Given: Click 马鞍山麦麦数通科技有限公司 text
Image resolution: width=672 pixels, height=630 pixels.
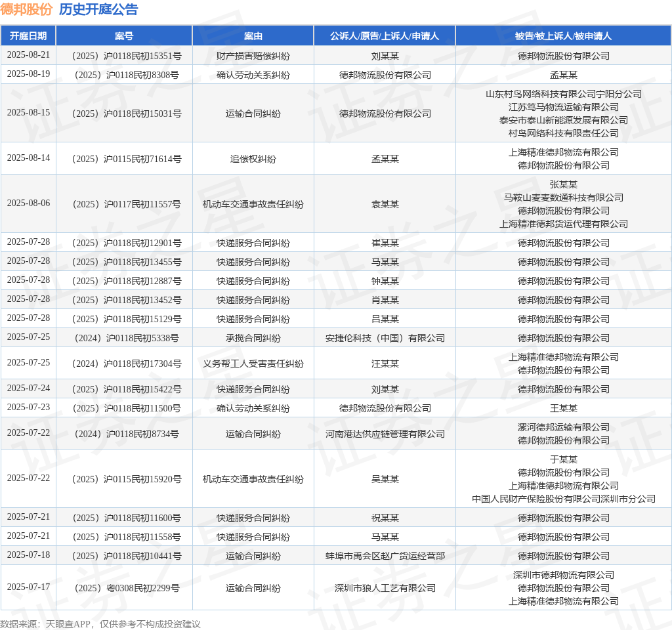Looking at the screenshot, I should 563,198.
